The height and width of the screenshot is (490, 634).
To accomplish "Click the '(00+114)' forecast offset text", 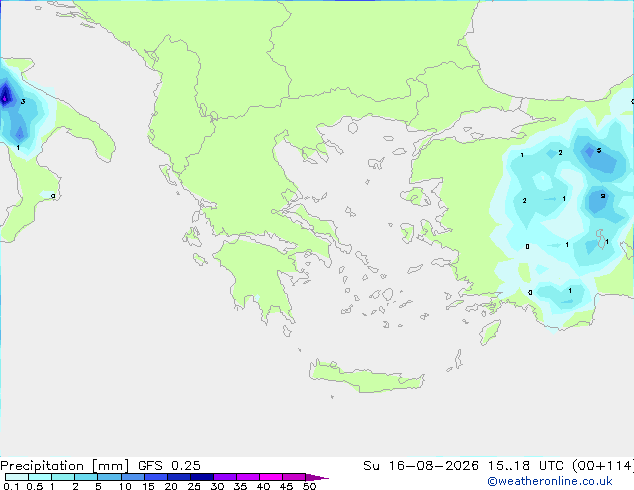I will pyautogui.click(x=603, y=466).
